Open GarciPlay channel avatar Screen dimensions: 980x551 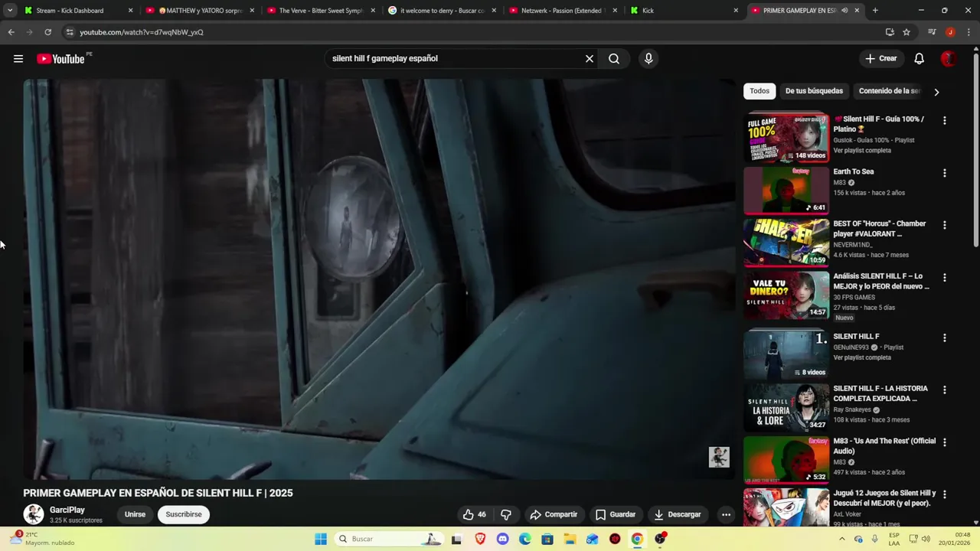[34, 514]
